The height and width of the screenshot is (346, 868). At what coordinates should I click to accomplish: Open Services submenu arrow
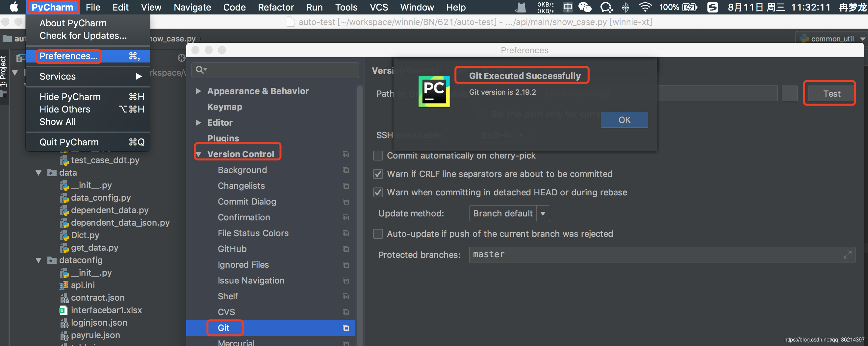pos(139,77)
